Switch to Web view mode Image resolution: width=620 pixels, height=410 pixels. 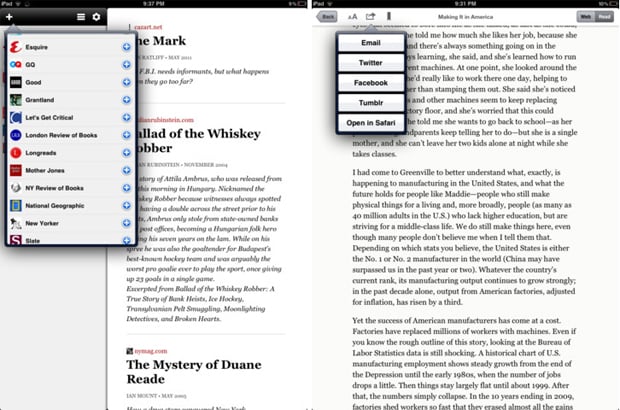(x=586, y=17)
